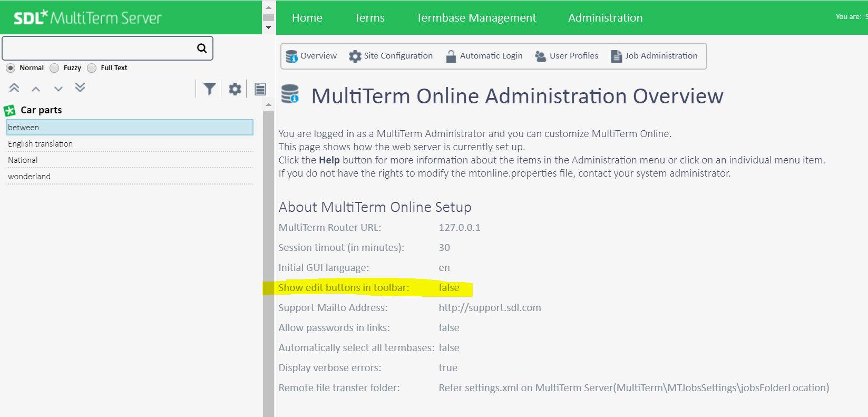This screenshot has width=868, height=417.
Task: Go to previous entry with up chevron
Action: [36, 89]
